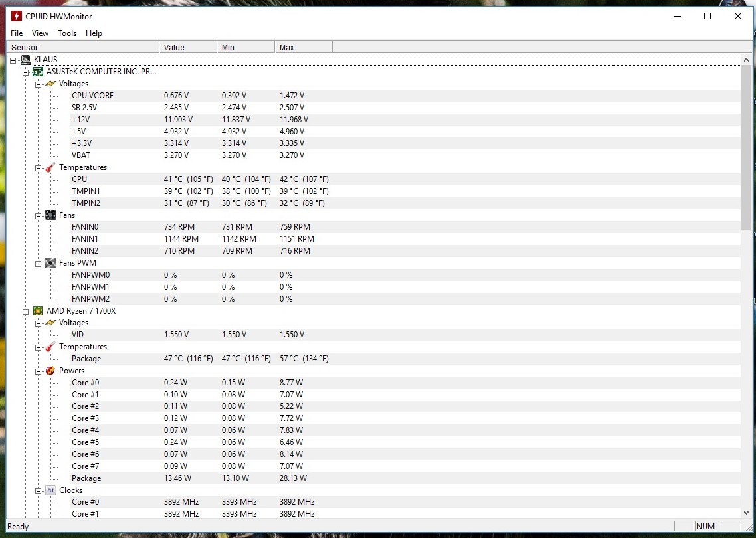756x538 pixels.
Task: Click the NUM indicator in status bar
Action: (705, 527)
